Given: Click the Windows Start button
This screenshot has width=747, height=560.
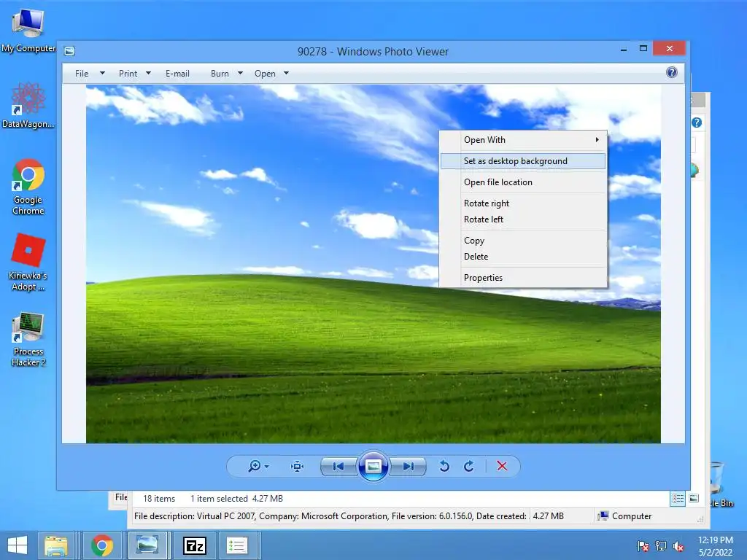Looking at the screenshot, I should pos(18,545).
